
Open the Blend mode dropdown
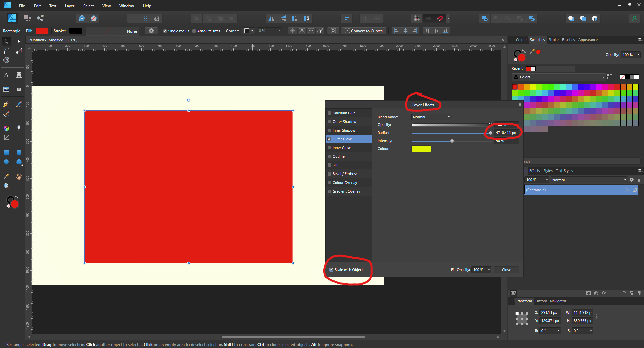(x=431, y=117)
